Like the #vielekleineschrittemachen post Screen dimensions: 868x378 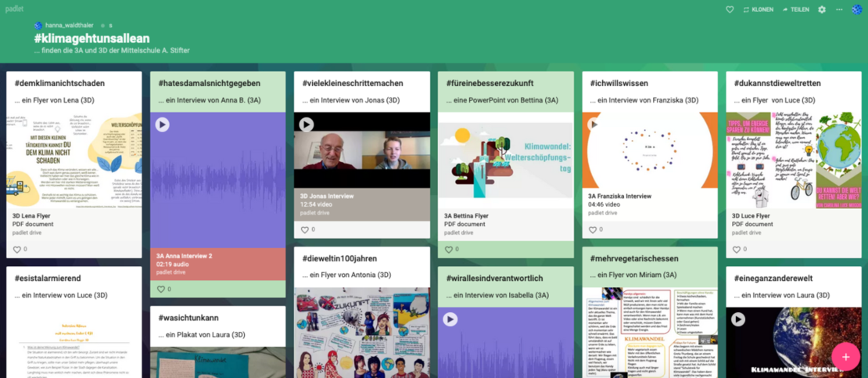[304, 229]
